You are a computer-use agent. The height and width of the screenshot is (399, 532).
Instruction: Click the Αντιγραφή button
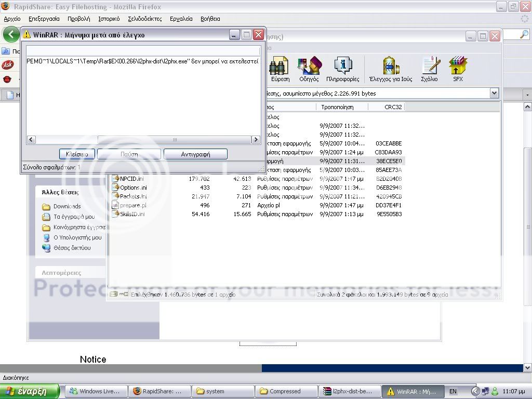point(195,154)
